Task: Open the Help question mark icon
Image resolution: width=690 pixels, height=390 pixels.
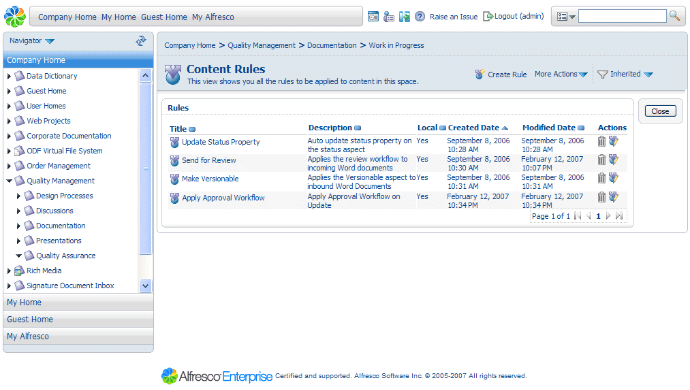Action: coord(420,17)
